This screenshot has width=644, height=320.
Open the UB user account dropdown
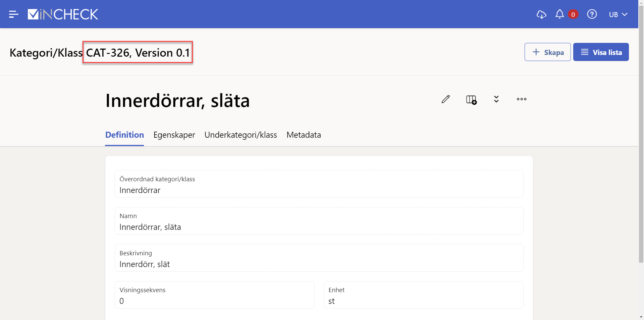coord(618,14)
